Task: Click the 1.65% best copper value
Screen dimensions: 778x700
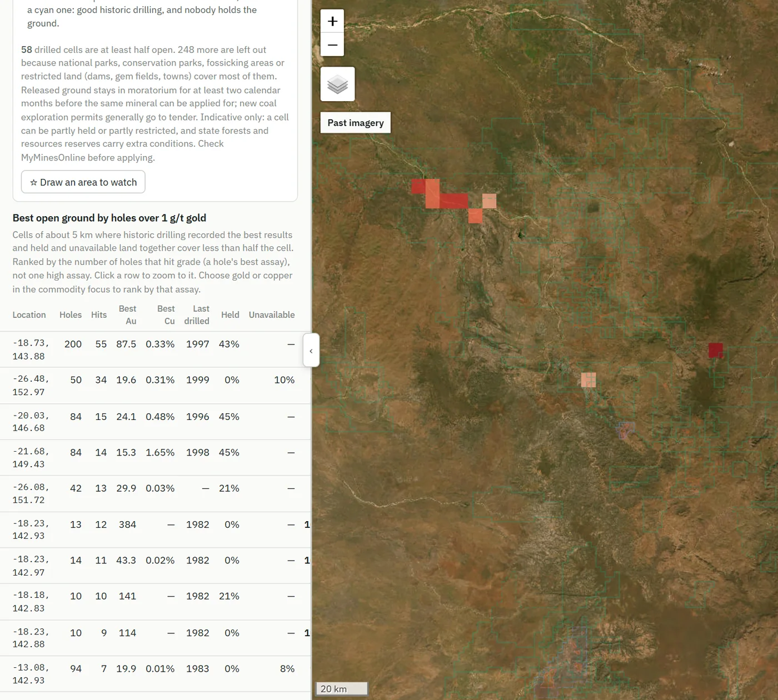Action: tap(160, 453)
